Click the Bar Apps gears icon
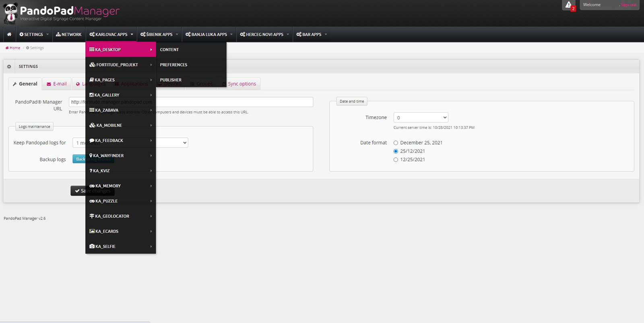The height and width of the screenshot is (323, 644). click(299, 35)
